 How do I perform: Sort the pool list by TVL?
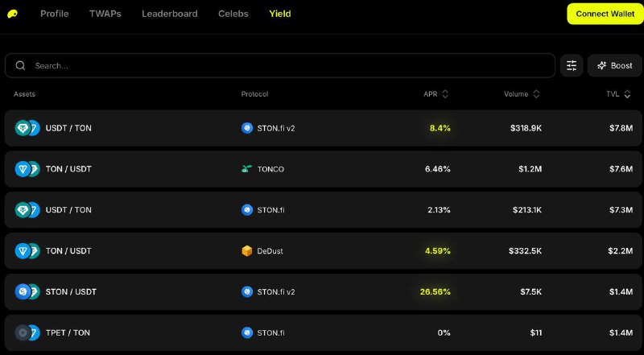pos(618,94)
